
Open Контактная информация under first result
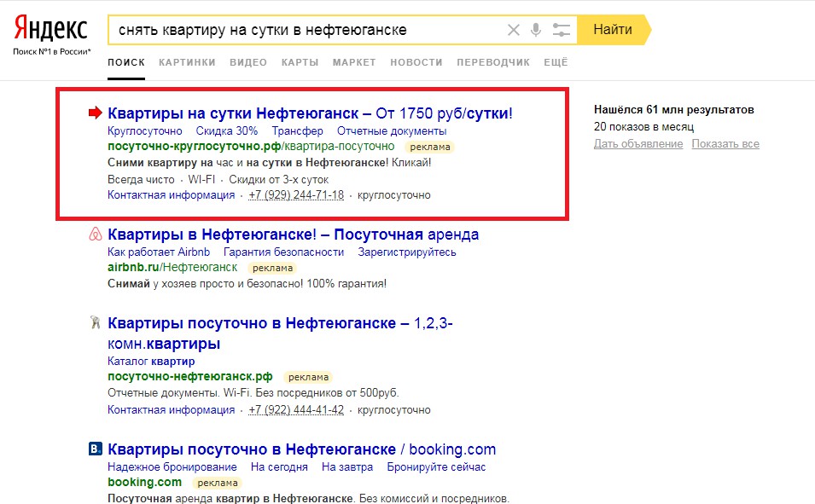[x=171, y=195]
